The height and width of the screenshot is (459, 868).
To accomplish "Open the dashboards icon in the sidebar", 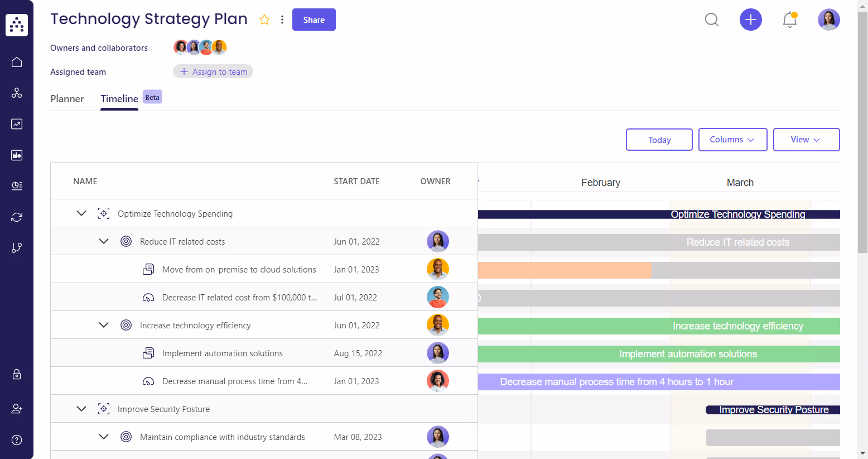I will (x=16, y=155).
